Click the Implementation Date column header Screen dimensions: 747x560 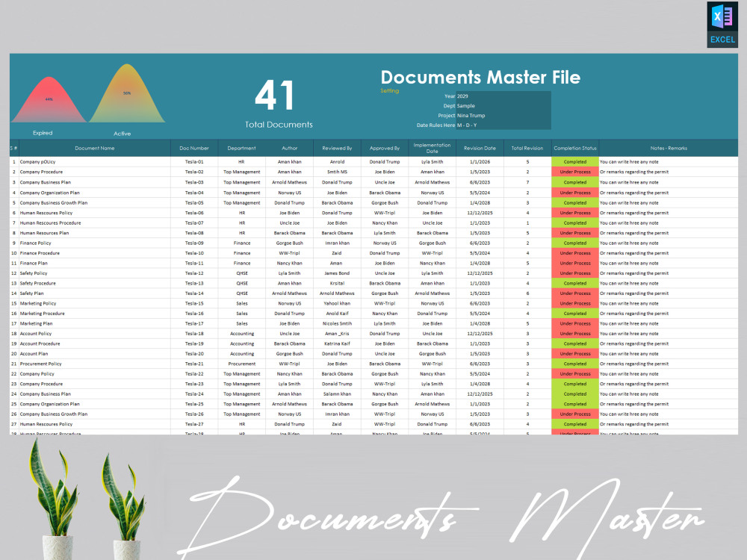pos(432,148)
